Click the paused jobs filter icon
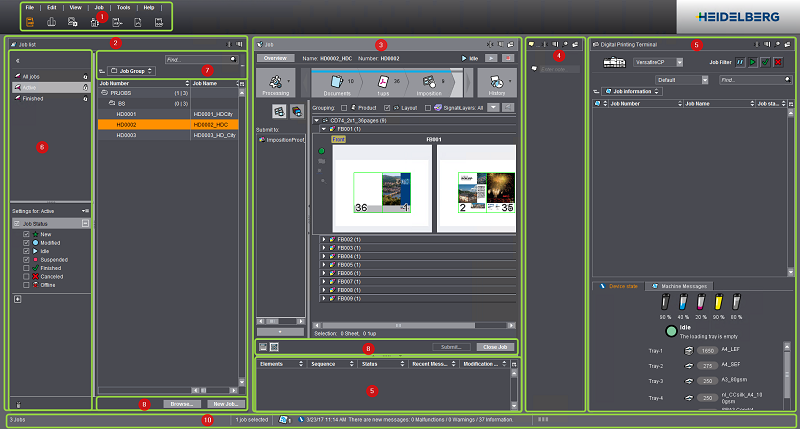 [x=741, y=62]
